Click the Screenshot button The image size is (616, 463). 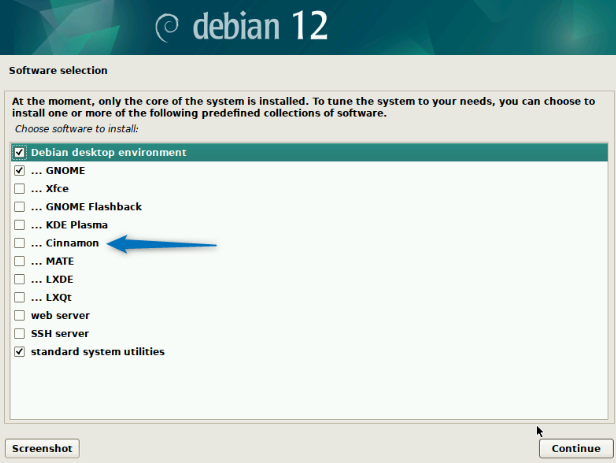click(x=42, y=448)
